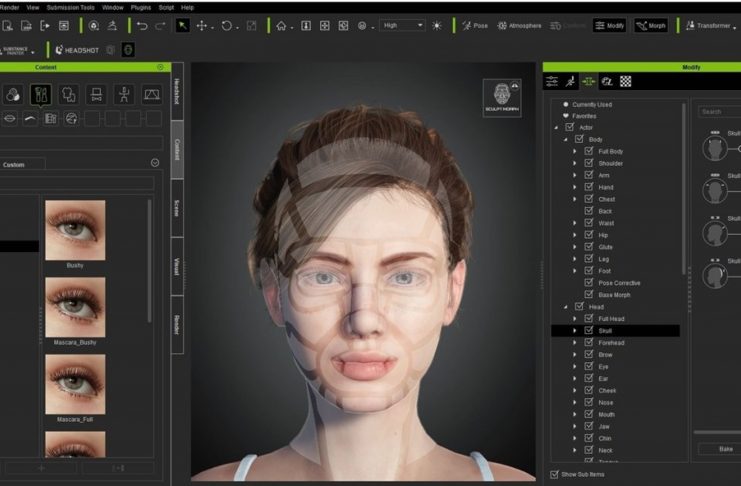Toggle the Chest checkbox
741x486 pixels.
589,199
